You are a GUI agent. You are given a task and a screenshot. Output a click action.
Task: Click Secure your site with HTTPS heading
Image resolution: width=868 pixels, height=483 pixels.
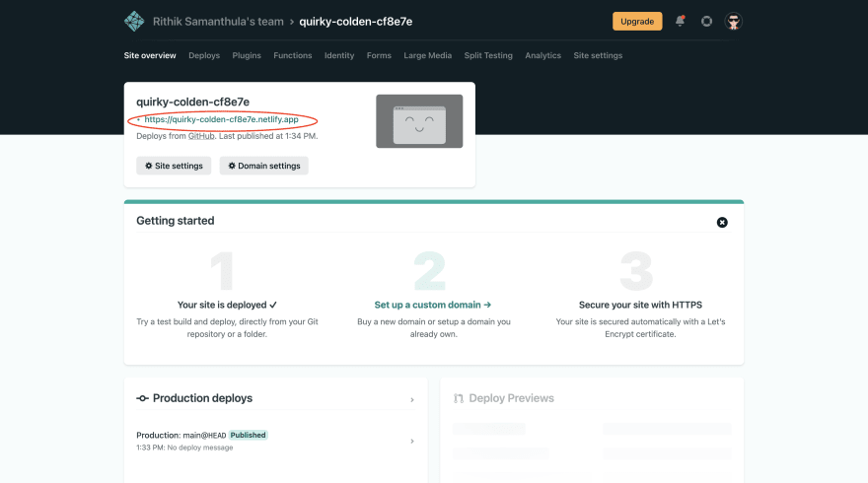(x=640, y=305)
